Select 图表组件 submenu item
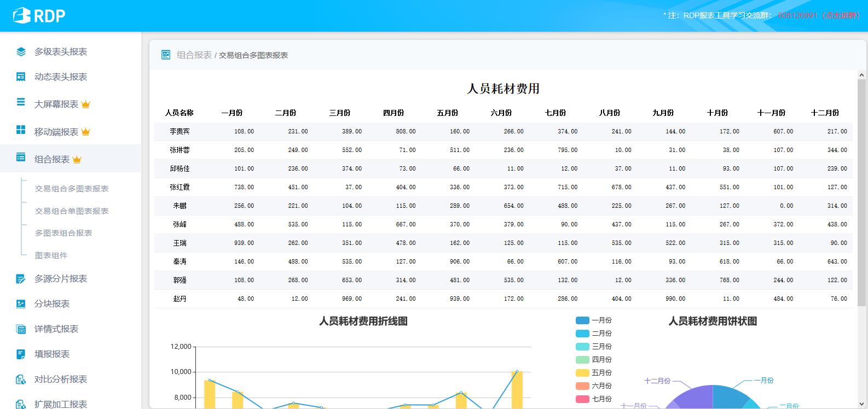This screenshot has width=868, height=409. click(x=51, y=255)
